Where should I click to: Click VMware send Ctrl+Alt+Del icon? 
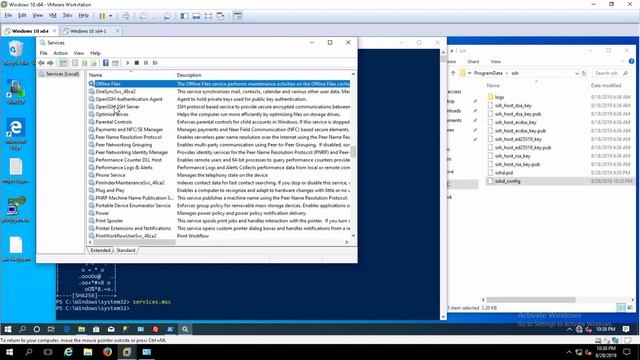pos(126,16)
